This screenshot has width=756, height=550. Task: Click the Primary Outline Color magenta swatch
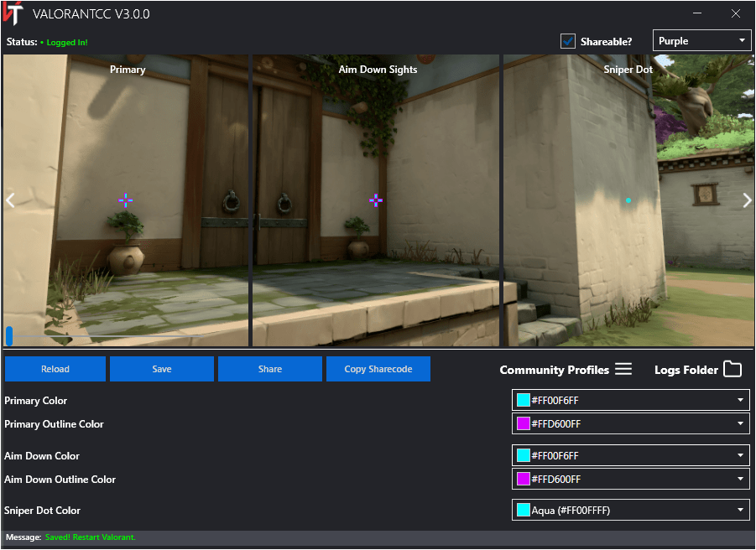pos(523,423)
